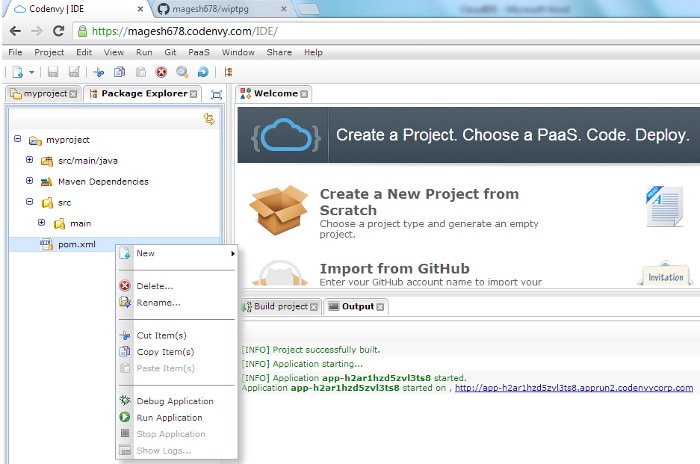Viewport: 700px width, 464px height.
Task: Close the myproject tab
Action: [73, 94]
